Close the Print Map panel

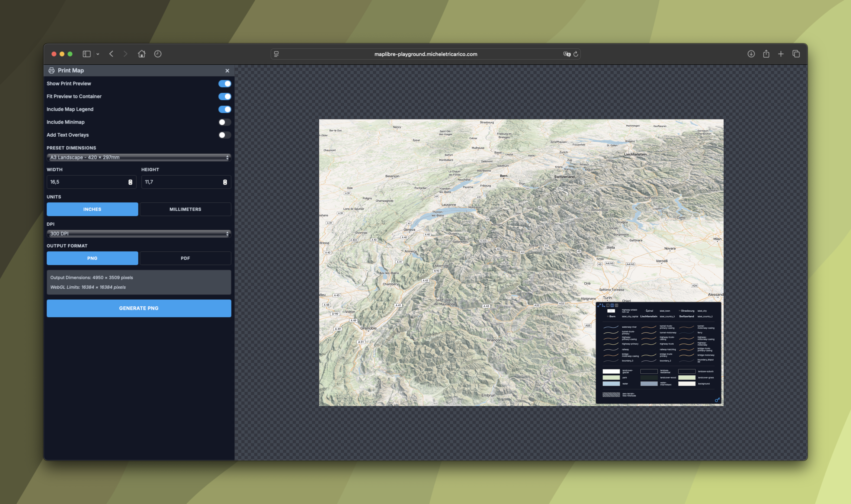(227, 71)
